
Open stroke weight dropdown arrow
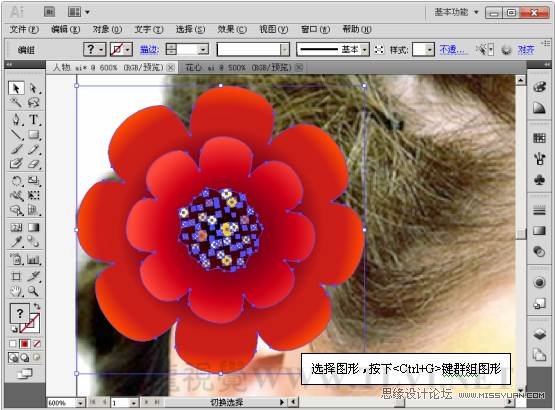[x=203, y=50]
